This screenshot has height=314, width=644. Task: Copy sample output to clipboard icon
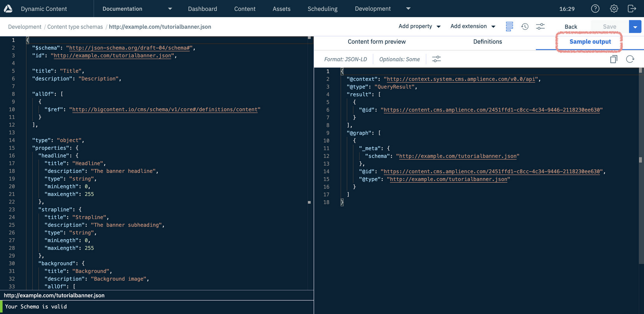[614, 59]
